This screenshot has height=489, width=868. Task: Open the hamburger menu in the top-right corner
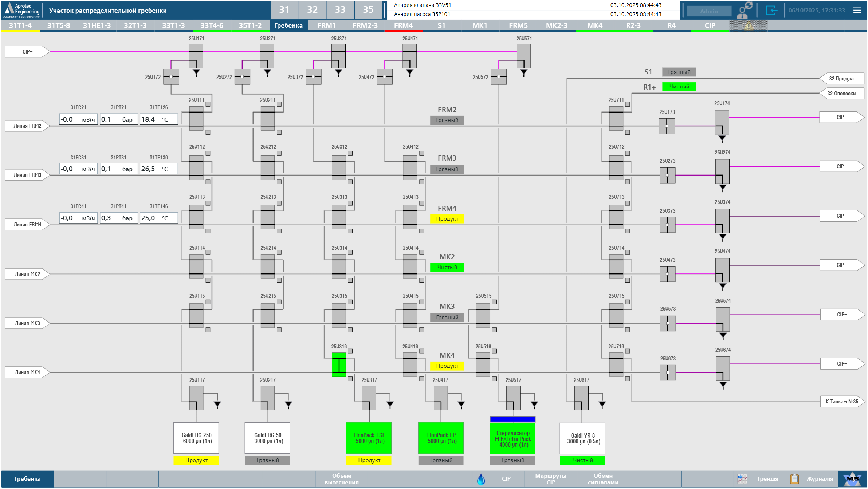857,10
